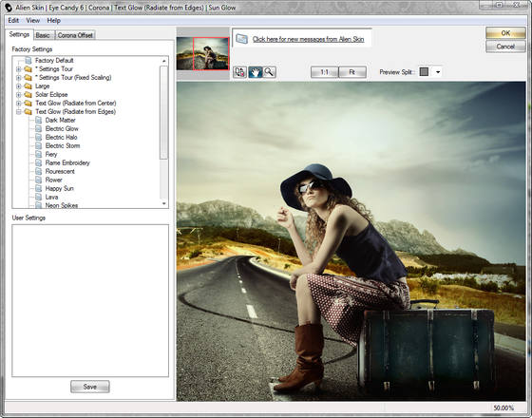Screen dimensions: 532x418
Task: Click OK to apply the effect
Action: (x=505, y=33)
